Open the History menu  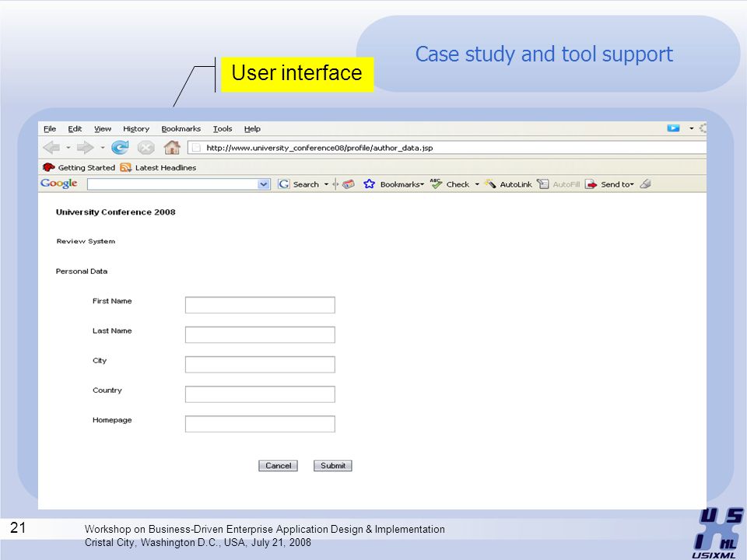(x=135, y=128)
